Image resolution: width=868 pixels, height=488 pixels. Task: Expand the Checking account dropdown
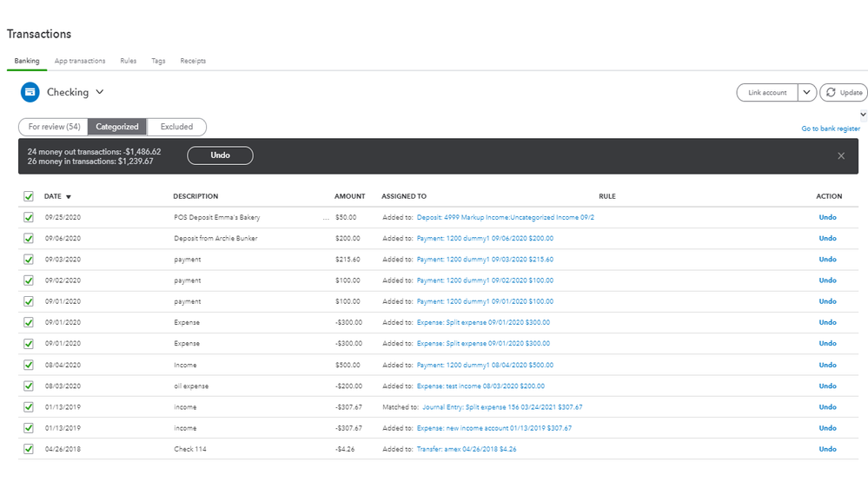100,92
